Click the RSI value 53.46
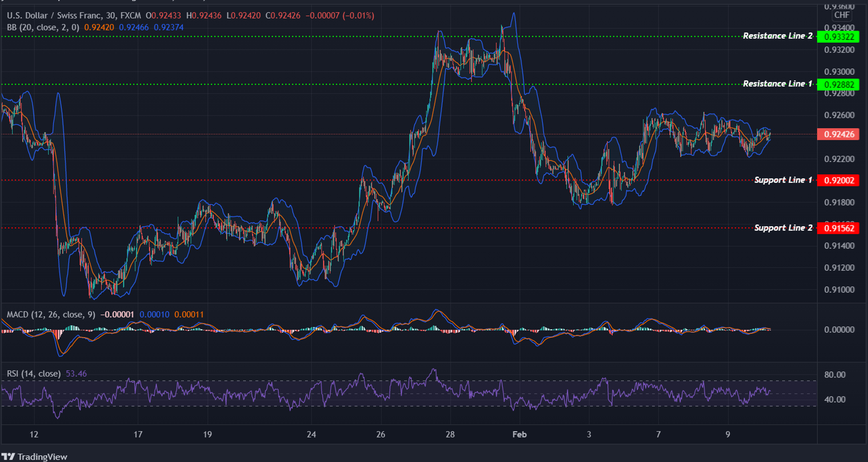This screenshot has width=868, height=462. click(x=76, y=374)
